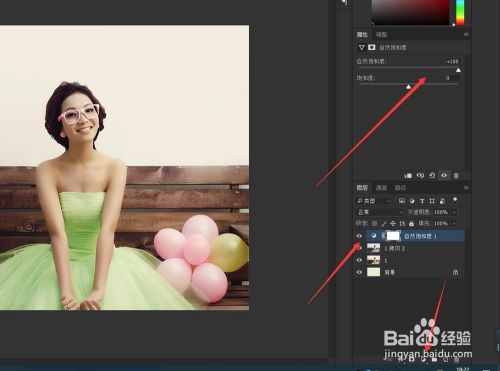The width and height of the screenshot is (500, 371).
Task: Lock image pixels brush icon
Action: (384, 223)
